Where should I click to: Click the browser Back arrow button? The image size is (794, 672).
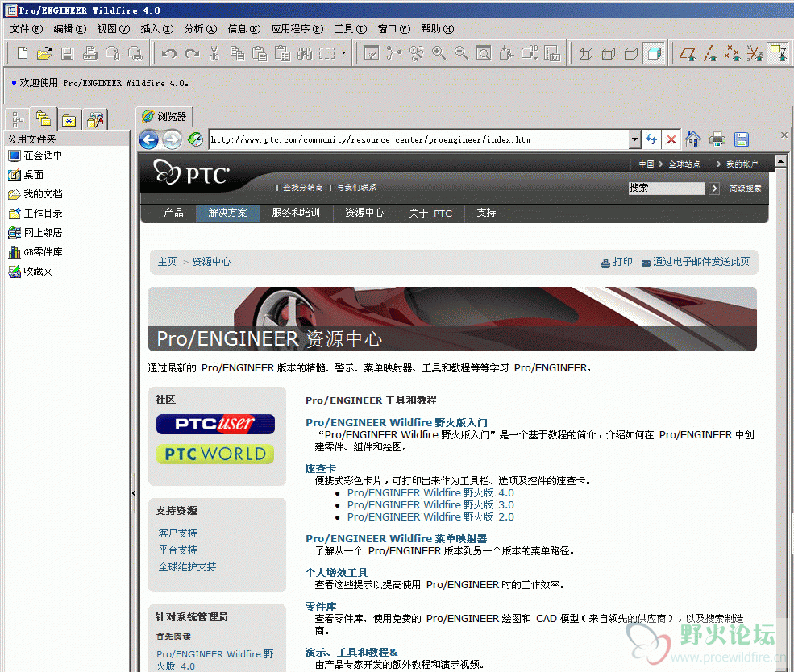point(149,139)
